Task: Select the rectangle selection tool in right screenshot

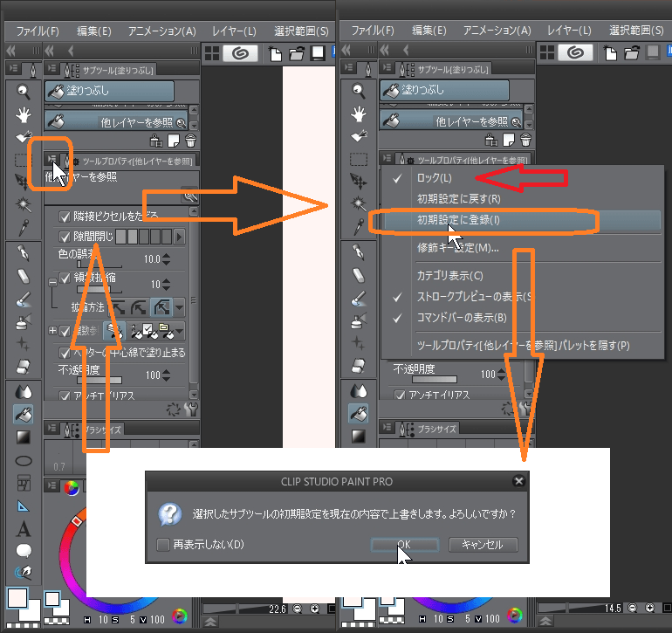Action: 359,159
